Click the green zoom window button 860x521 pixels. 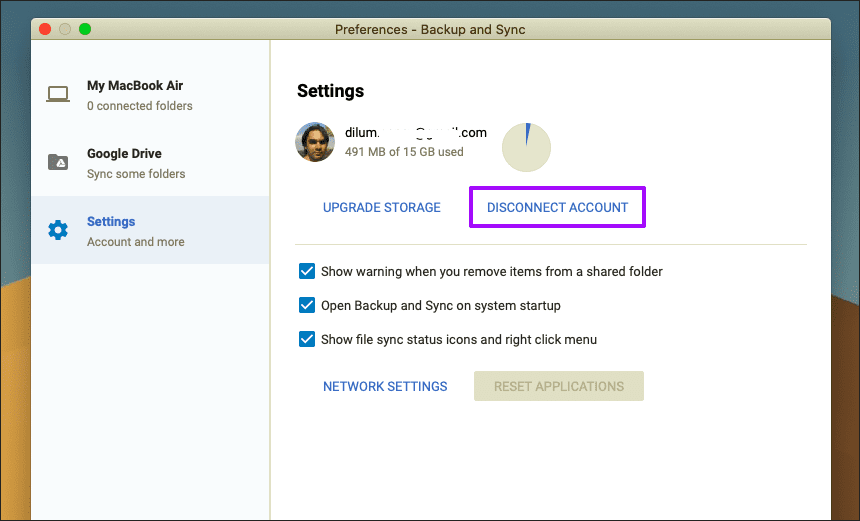coord(85,29)
